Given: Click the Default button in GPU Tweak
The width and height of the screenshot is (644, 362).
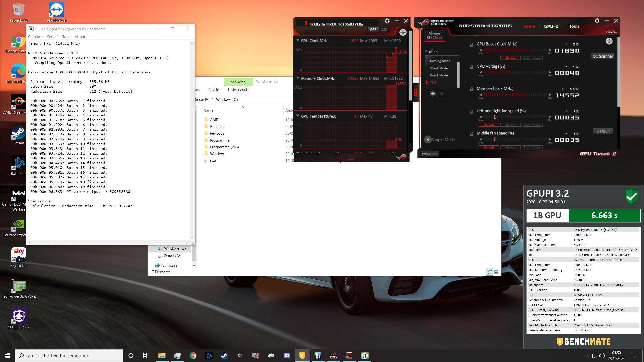Looking at the screenshot, I should point(603,131).
